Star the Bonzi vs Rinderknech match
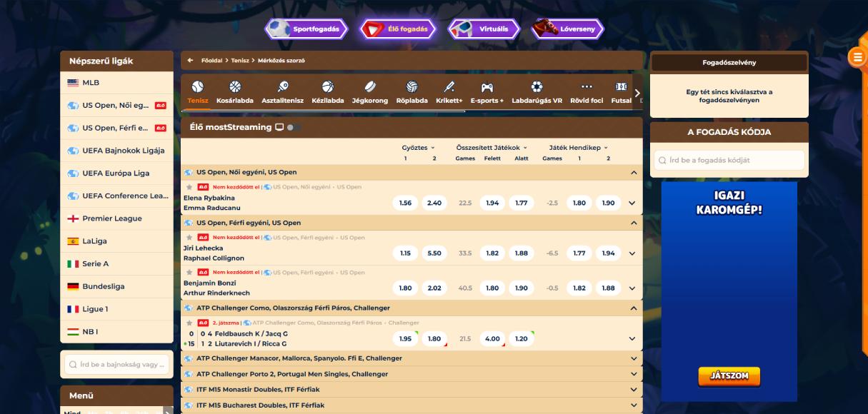This screenshot has width=868, height=414. [x=189, y=272]
